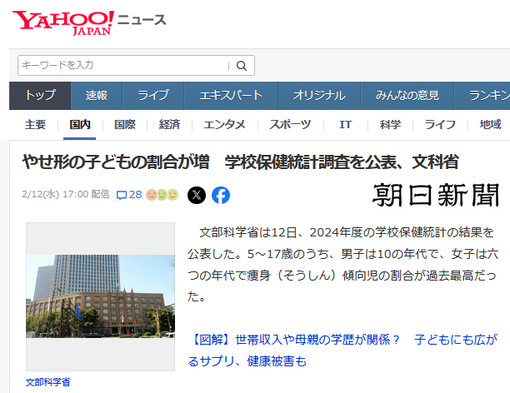Open the オリジナル tab
510x393 pixels.
pyautogui.click(x=319, y=96)
